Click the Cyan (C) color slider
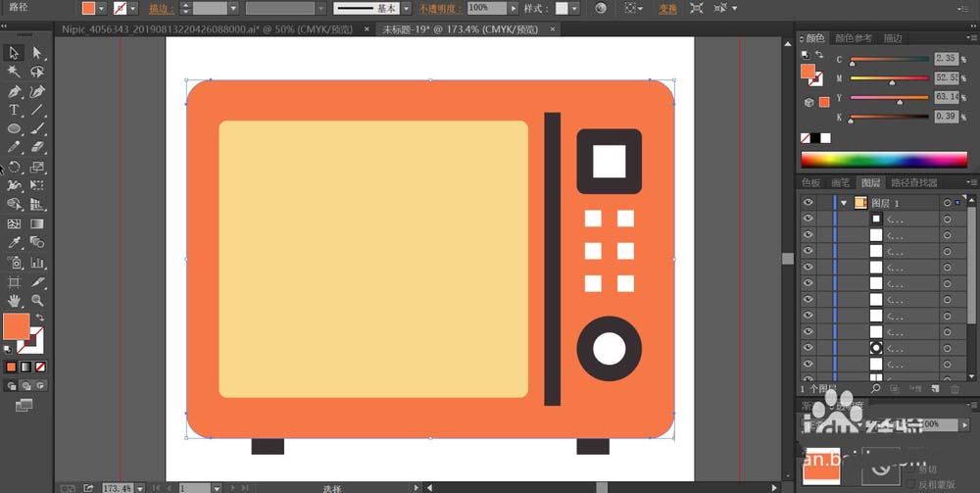Screen dimensions: 980x493 pos(890,60)
